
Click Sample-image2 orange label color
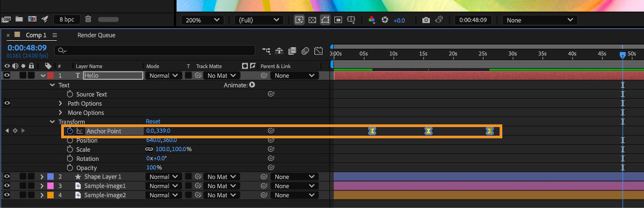pos(50,195)
